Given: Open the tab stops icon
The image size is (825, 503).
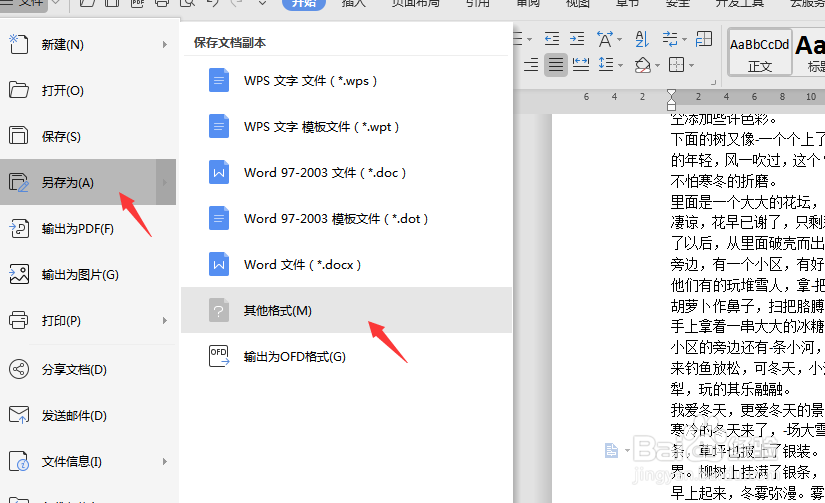Looking at the screenshot, I should click(x=703, y=38).
